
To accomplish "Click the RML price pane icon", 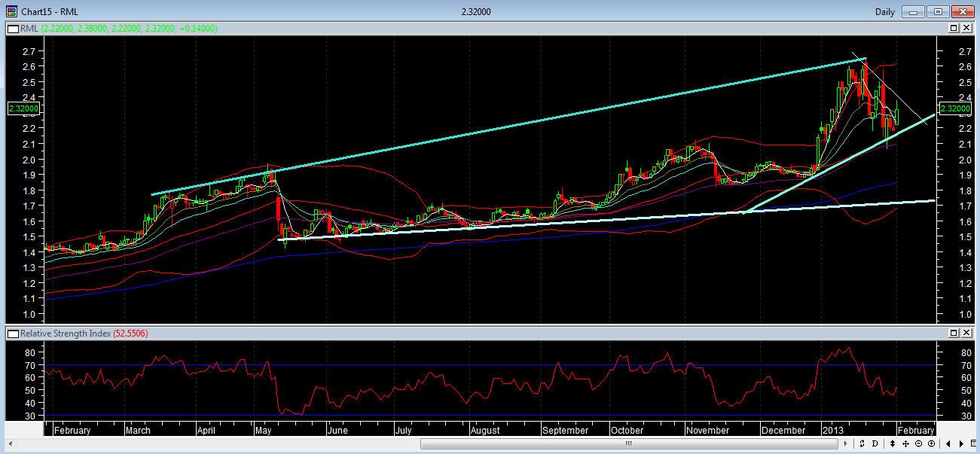I will pyautogui.click(x=13, y=28).
